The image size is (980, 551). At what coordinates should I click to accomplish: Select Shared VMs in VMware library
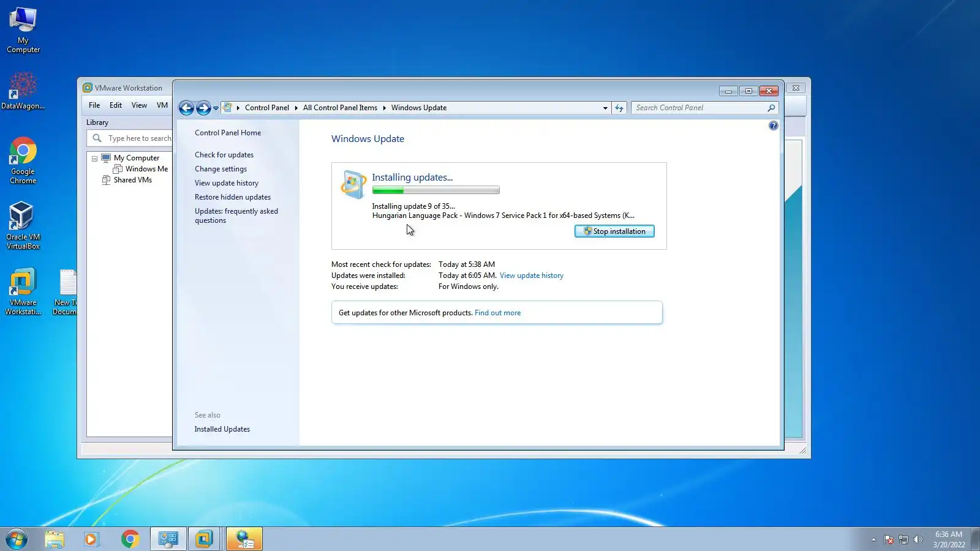(133, 180)
